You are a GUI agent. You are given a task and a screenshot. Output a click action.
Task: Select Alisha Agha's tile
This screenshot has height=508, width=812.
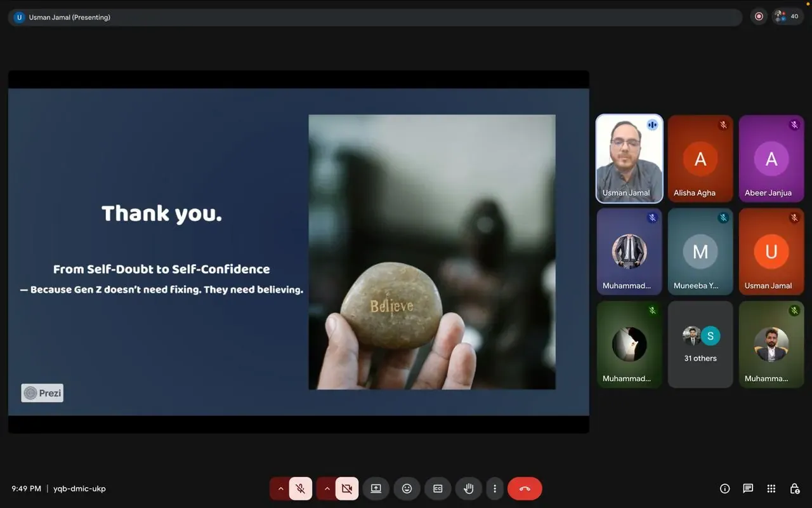(x=700, y=159)
